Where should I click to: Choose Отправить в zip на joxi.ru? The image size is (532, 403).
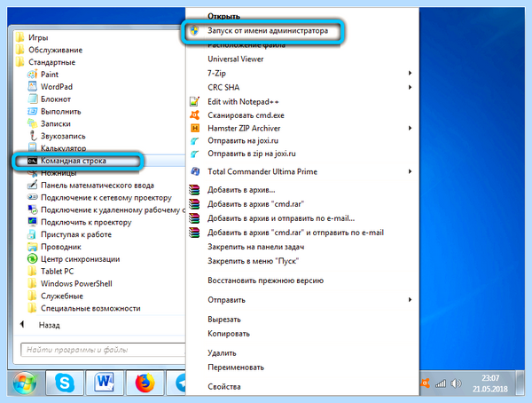[x=252, y=154]
